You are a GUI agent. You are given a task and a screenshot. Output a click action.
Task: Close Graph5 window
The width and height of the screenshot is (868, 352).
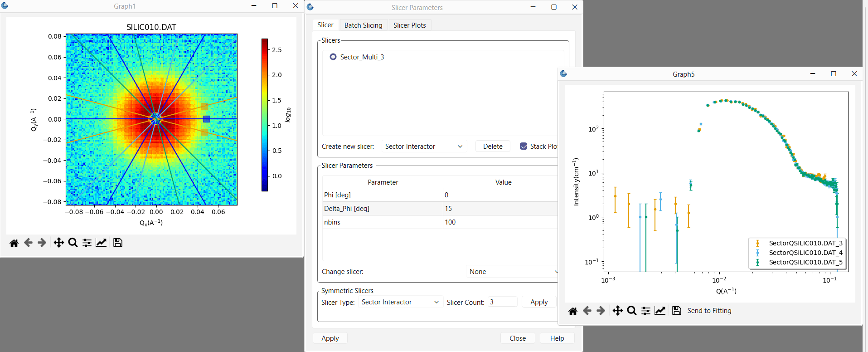(x=854, y=73)
